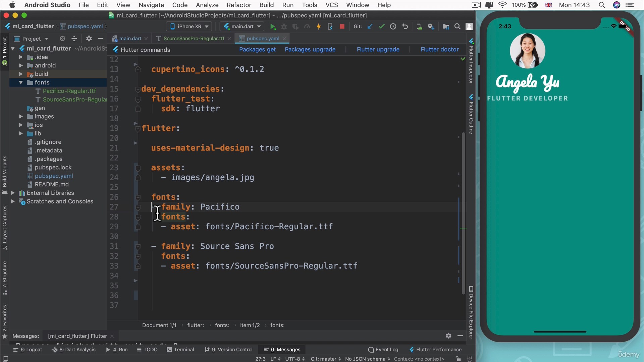Open iPhone XR device selector dropdown

(x=189, y=26)
